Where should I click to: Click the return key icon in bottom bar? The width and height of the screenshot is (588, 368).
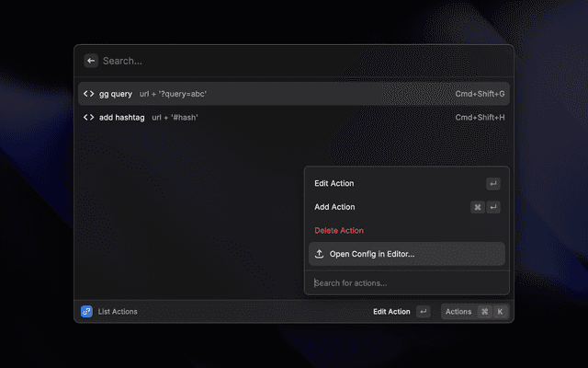click(423, 312)
